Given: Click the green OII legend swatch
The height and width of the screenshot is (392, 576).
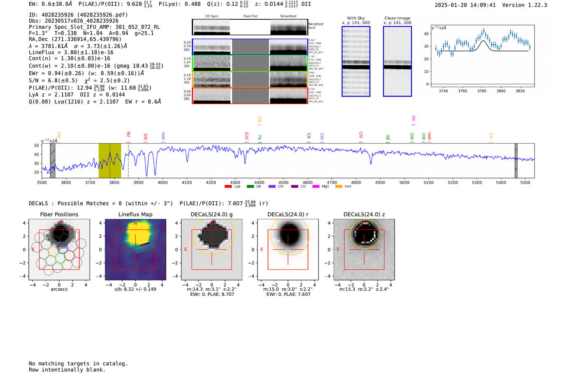Looking at the screenshot, I should point(250,187).
